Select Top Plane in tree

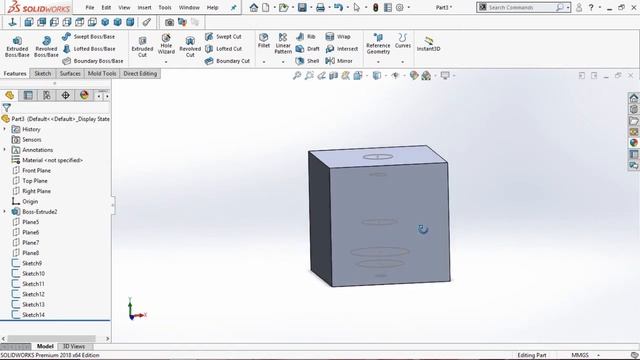[x=35, y=180]
